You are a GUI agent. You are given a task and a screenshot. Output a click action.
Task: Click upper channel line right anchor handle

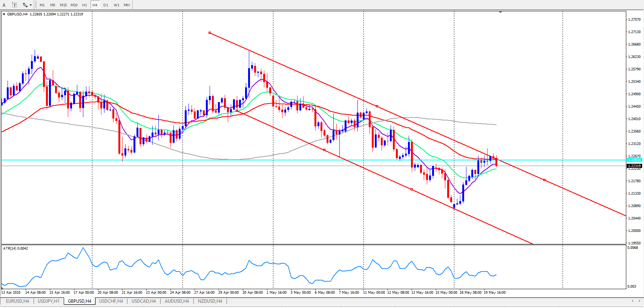(544, 180)
